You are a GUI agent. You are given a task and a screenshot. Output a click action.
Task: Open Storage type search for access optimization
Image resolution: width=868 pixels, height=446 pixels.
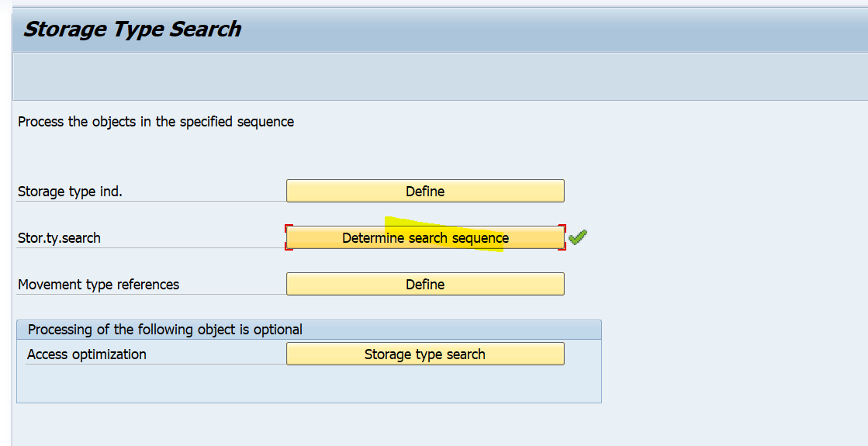(425, 354)
